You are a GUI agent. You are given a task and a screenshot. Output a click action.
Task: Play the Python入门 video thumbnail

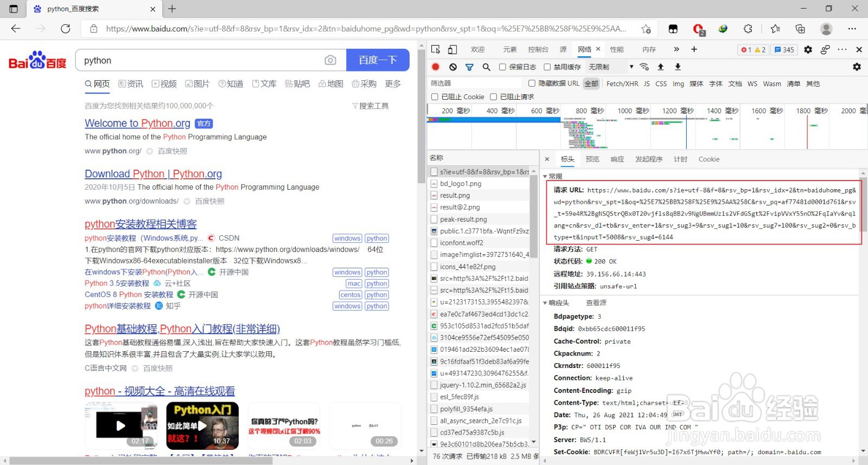[x=202, y=425]
